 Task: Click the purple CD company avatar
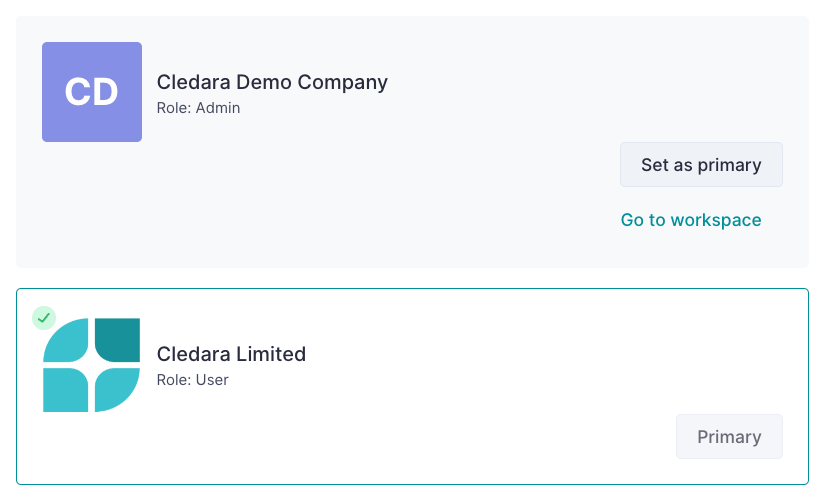92,92
